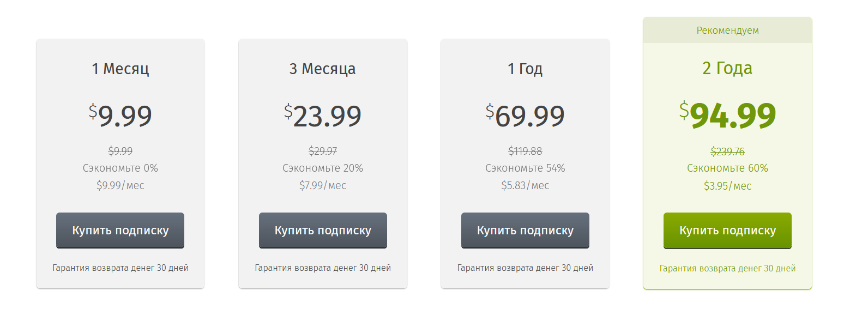Click the $3.95/мес monthly rate

click(x=727, y=186)
